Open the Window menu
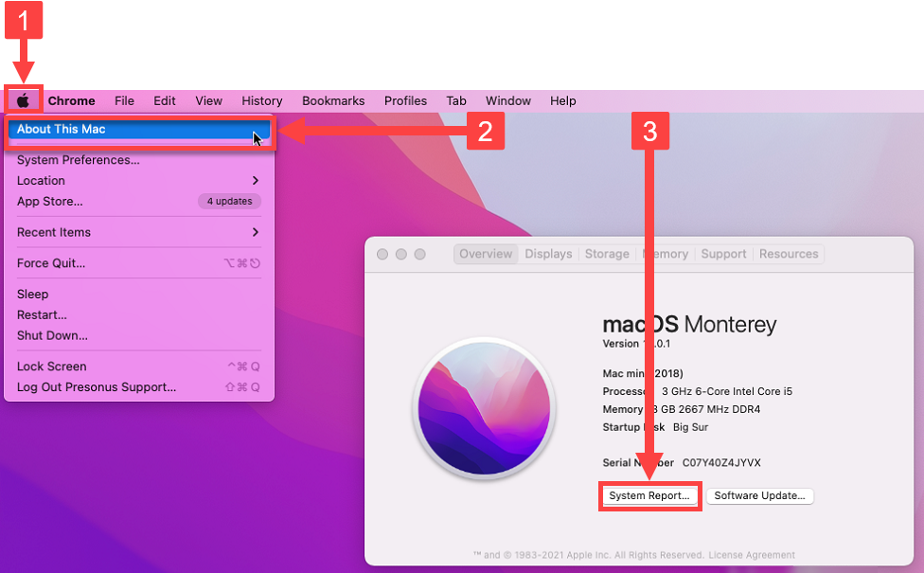Screen dimensions: 924x573 tap(508, 100)
